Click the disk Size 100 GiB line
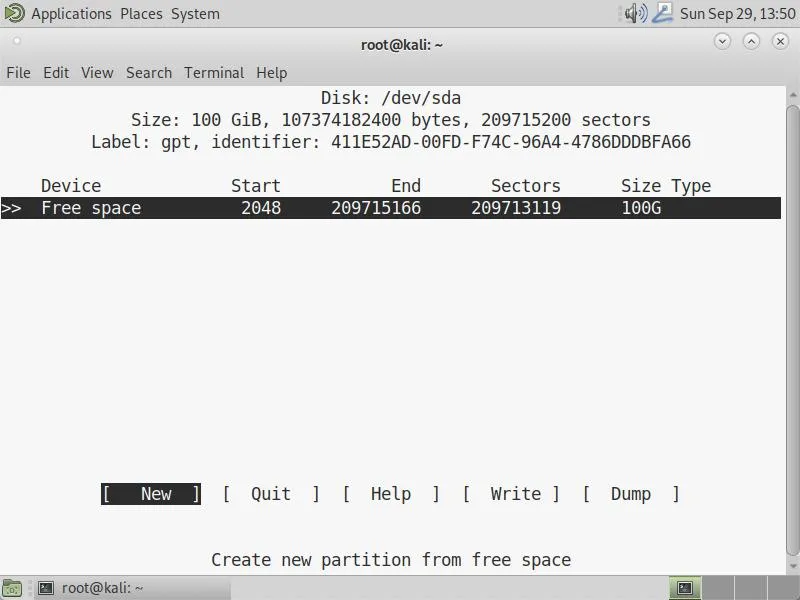The height and width of the screenshot is (600, 800). click(x=391, y=120)
